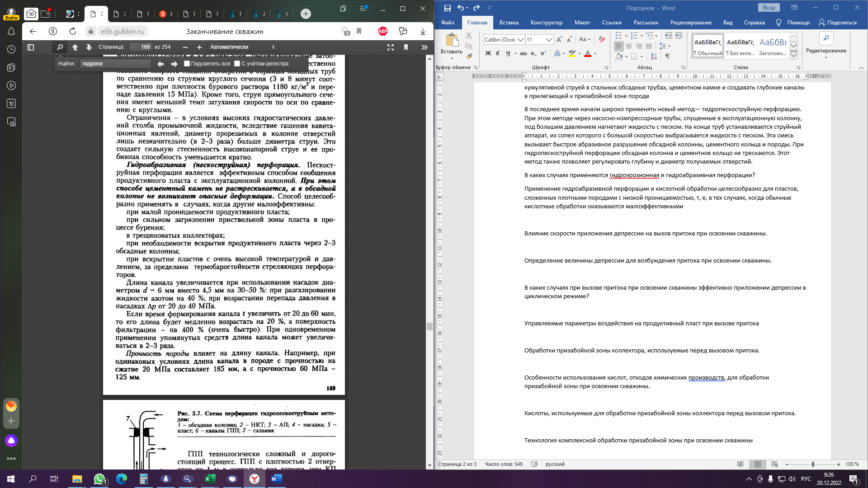
Task: Apply strikethrough formatting in Word
Action: point(524,53)
